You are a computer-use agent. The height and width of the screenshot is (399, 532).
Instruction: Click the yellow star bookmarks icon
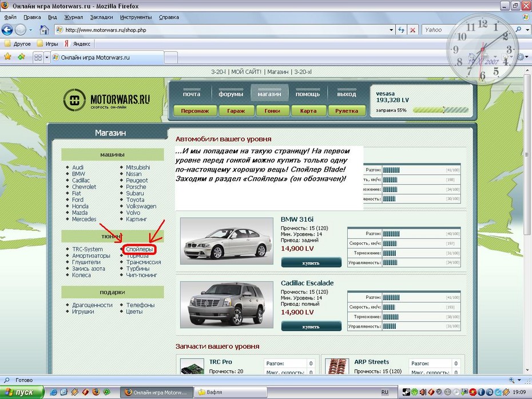click(x=7, y=57)
